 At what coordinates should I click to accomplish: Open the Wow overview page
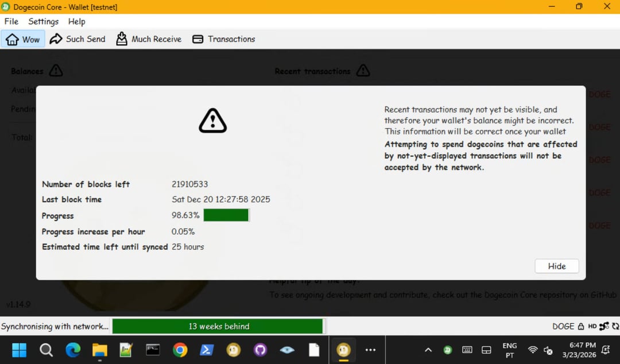pyautogui.click(x=23, y=39)
